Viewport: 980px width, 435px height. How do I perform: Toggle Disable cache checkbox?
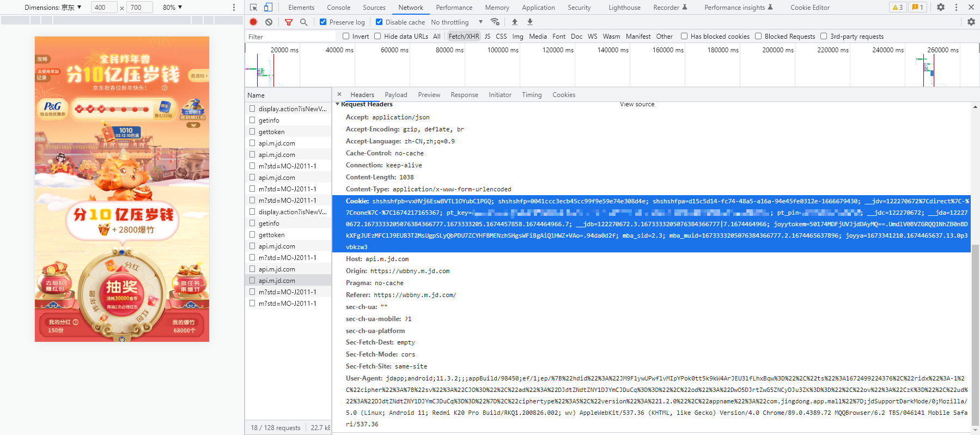pyautogui.click(x=379, y=22)
